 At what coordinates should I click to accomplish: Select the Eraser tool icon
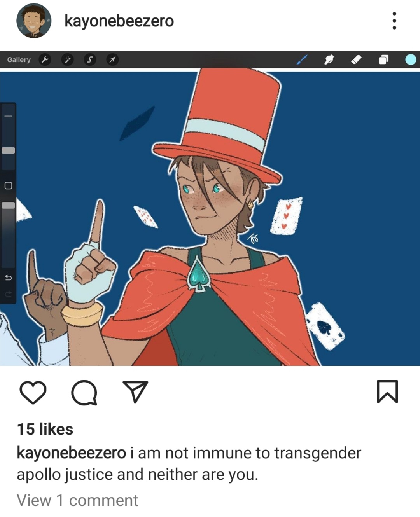pos(356,59)
